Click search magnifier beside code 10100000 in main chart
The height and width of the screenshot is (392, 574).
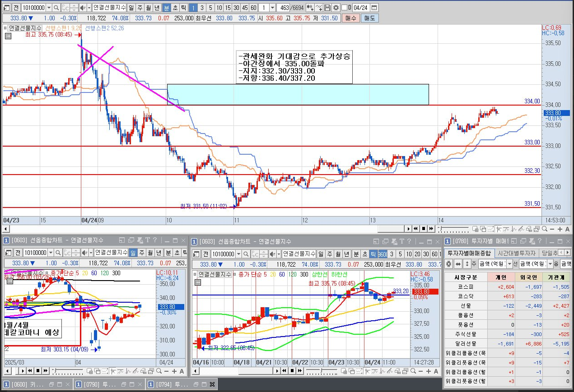56,8
